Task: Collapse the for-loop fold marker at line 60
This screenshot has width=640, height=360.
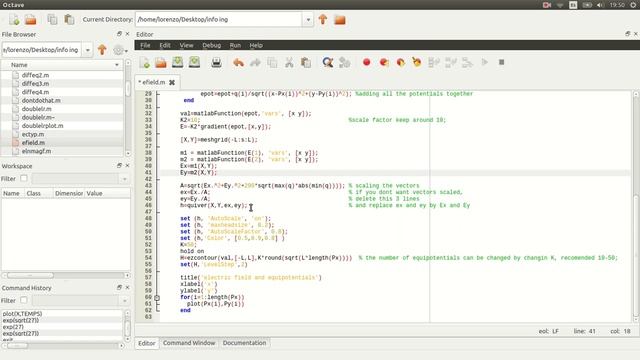Action: pos(157,298)
